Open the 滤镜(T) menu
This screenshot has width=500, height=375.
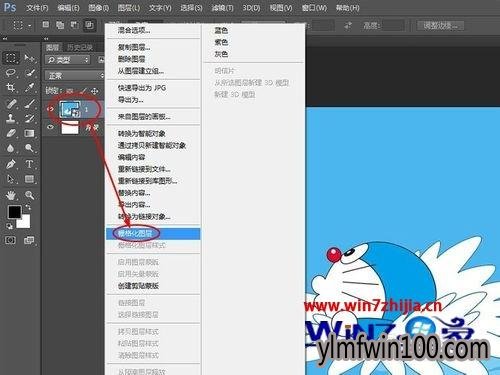click(x=223, y=8)
